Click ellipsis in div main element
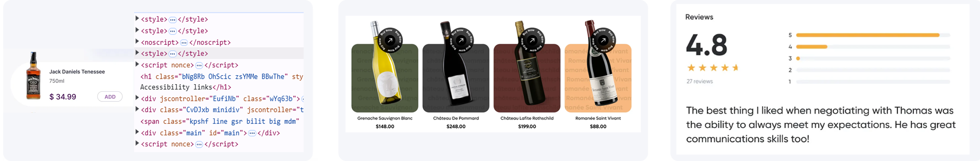980x161 pixels. 252,133
